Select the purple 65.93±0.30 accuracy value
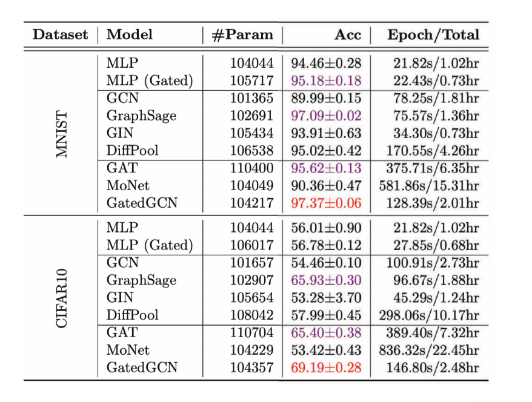 pyautogui.click(x=326, y=280)
